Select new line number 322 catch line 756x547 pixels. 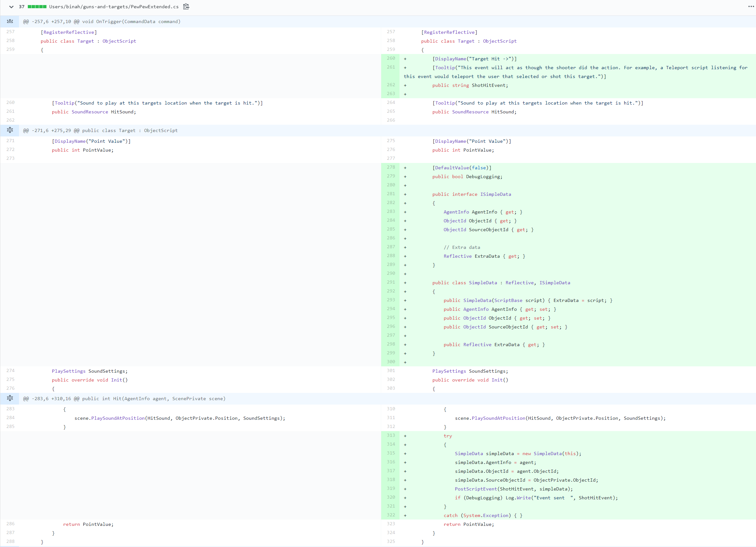click(x=391, y=515)
